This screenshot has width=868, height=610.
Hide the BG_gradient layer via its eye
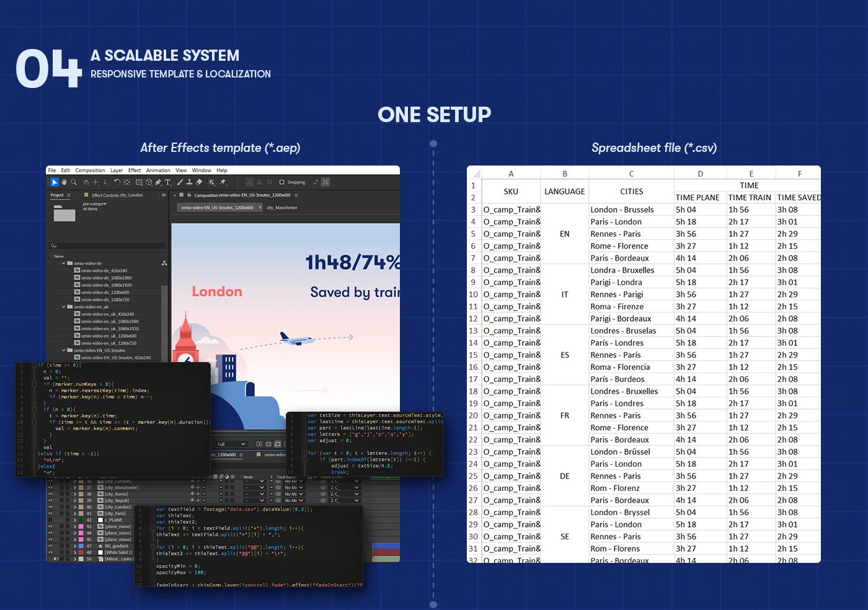50,546
